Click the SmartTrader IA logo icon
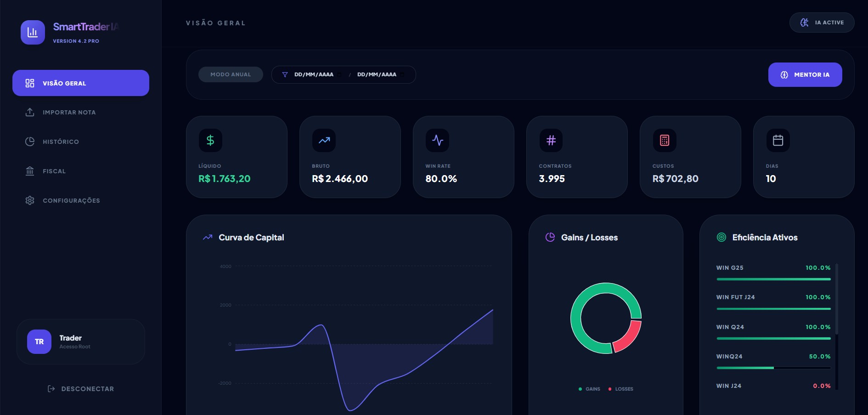Viewport: 868px width, 415px height. tap(33, 32)
